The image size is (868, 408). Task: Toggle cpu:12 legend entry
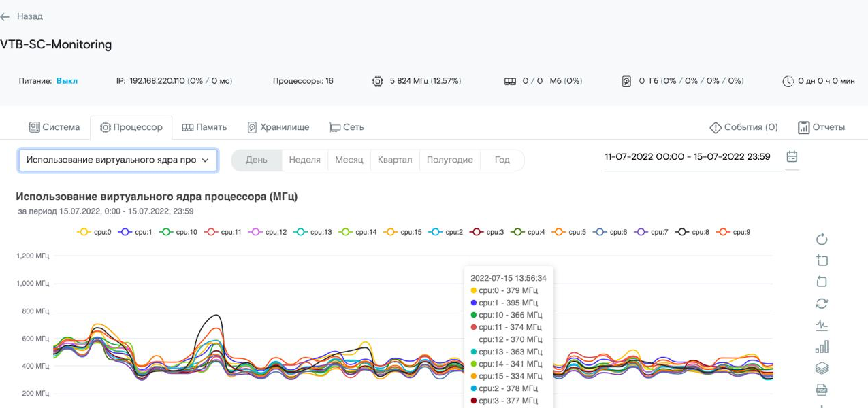click(x=268, y=232)
